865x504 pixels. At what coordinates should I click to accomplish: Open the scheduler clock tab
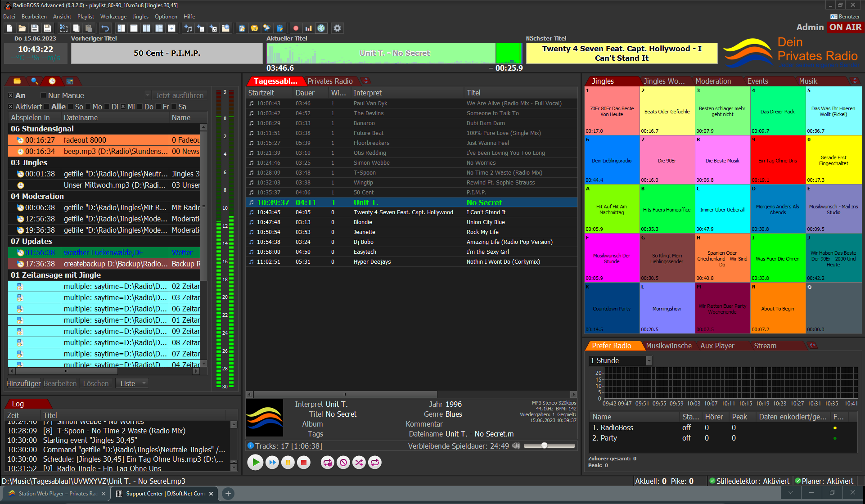(52, 81)
